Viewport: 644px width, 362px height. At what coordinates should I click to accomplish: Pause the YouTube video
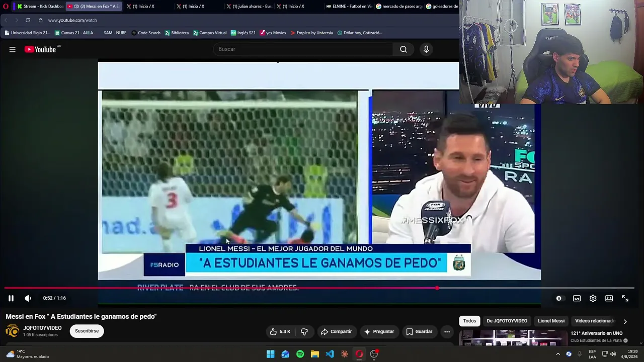11,298
